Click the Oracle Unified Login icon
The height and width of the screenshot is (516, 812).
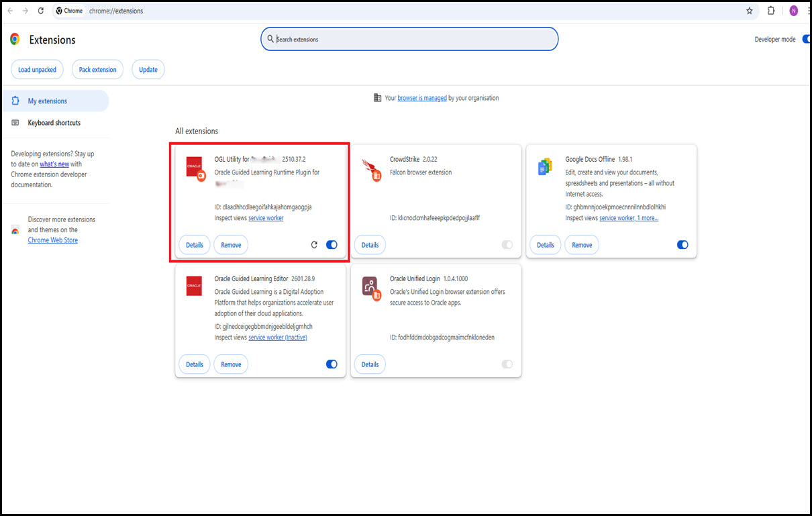(370, 289)
